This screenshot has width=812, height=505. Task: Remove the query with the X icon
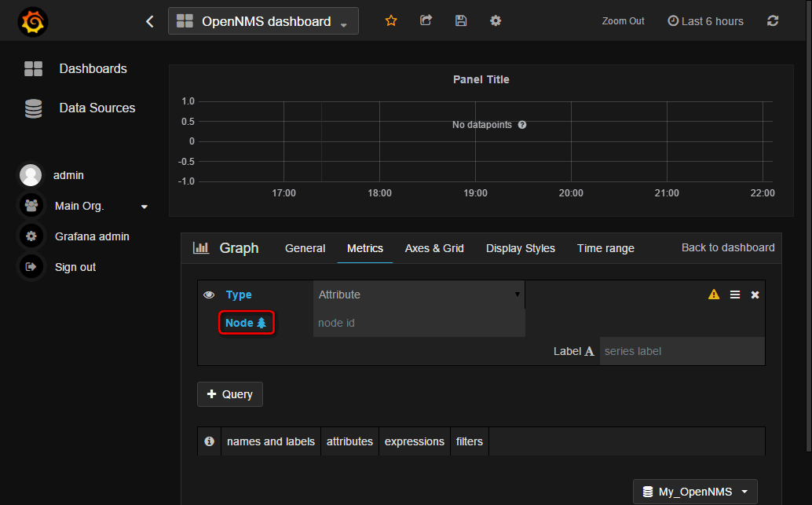coord(755,295)
